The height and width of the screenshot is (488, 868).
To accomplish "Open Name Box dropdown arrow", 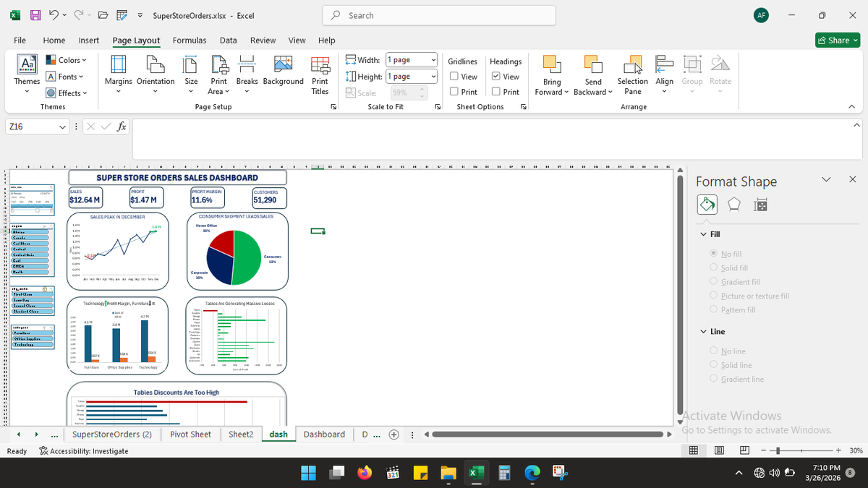I will coord(64,127).
